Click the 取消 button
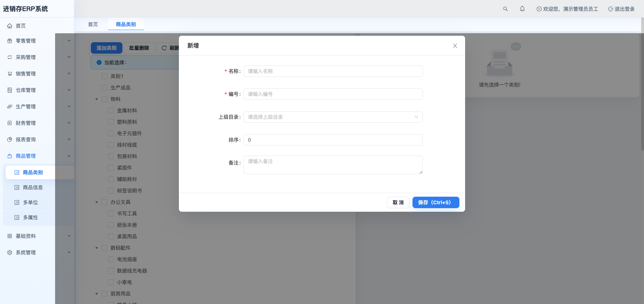 pos(398,202)
